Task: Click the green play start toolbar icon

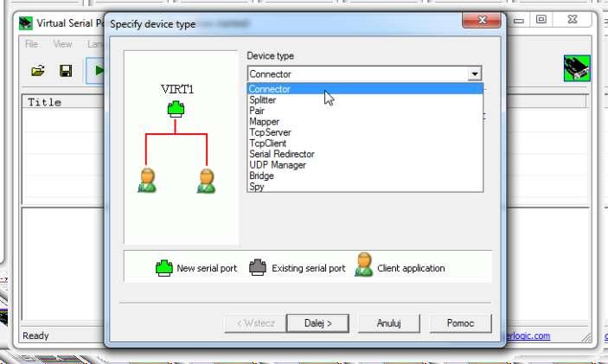Action: [99, 71]
